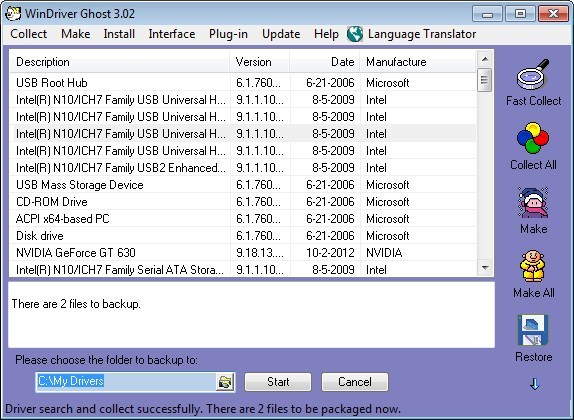Screen dimensions: 574x420
Task: Open the Update menu
Action: tap(281, 34)
